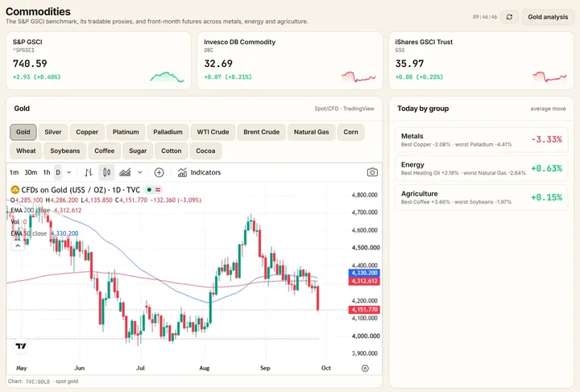The image size is (580, 392).
Task: Take a chart snapshot with the camera icon
Action: click(372, 172)
